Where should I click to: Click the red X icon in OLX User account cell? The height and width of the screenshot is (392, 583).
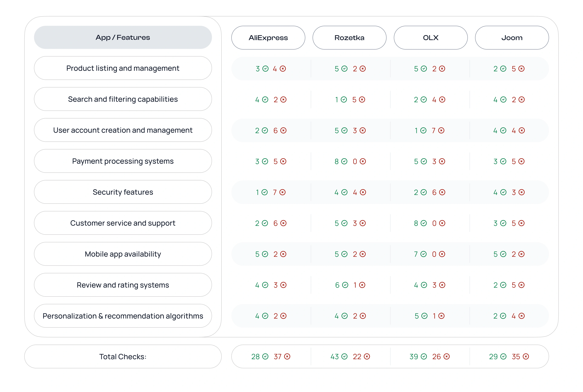tap(441, 130)
